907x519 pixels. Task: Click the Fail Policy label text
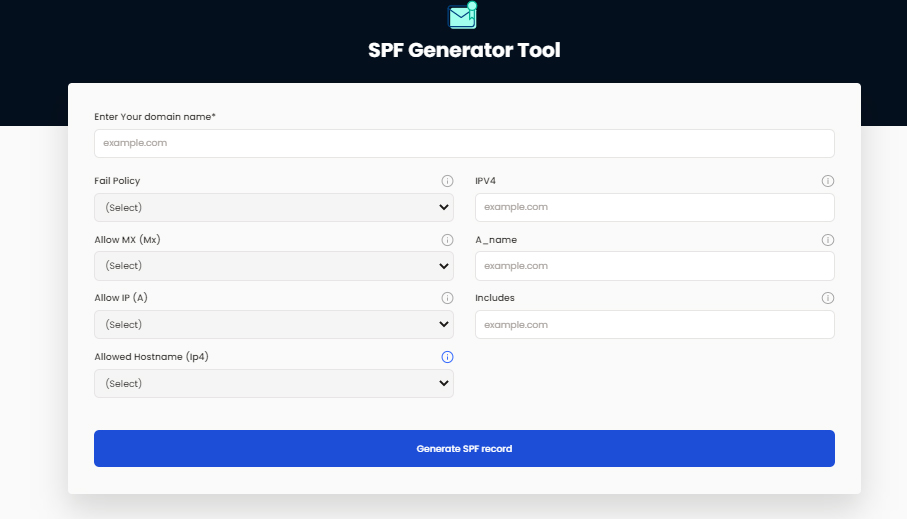point(117,181)
